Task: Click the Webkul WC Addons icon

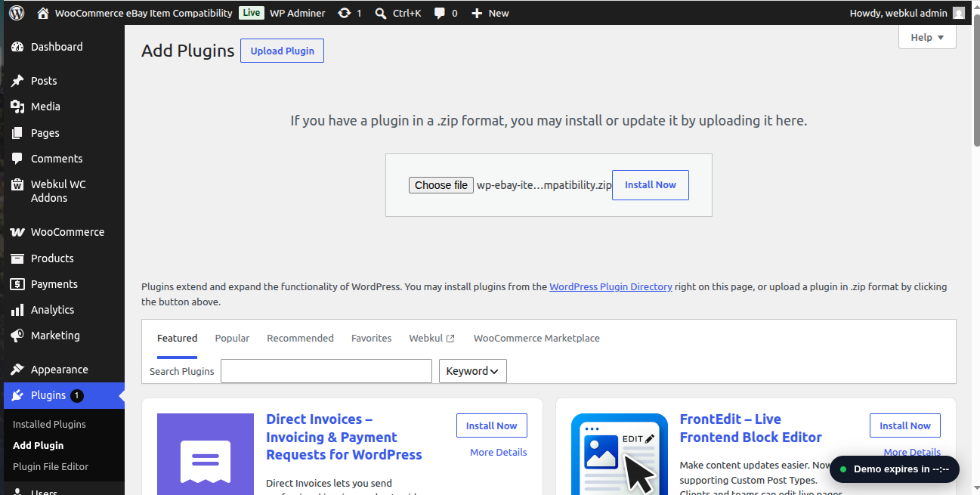Action: click(17, 184)
